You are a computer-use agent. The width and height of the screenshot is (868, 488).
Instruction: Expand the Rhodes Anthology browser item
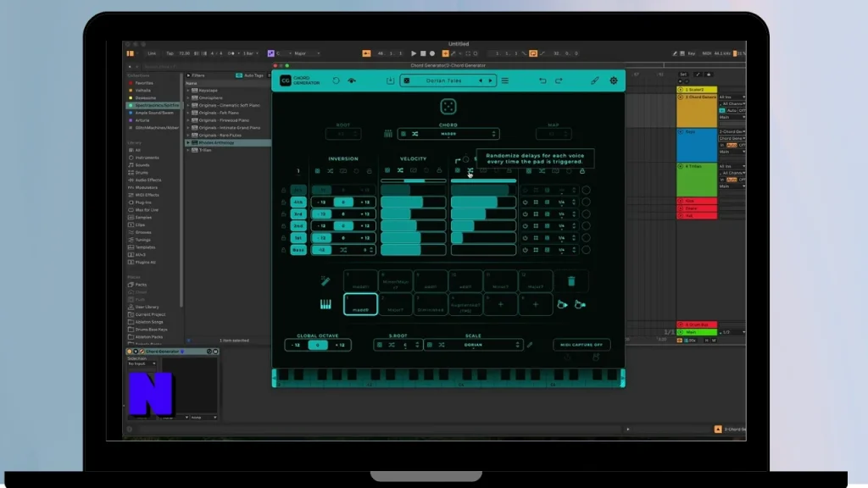coord(188,142)
